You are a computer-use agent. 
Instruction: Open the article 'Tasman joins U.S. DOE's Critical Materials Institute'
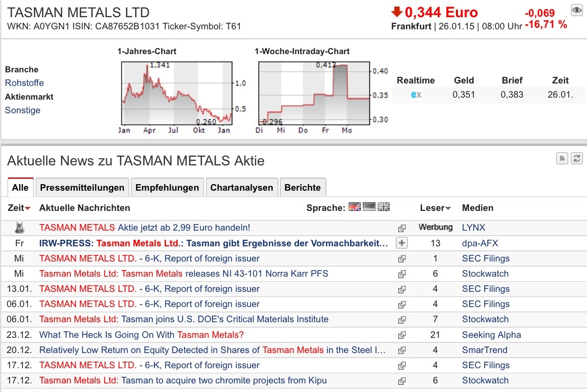click(182, 319)
